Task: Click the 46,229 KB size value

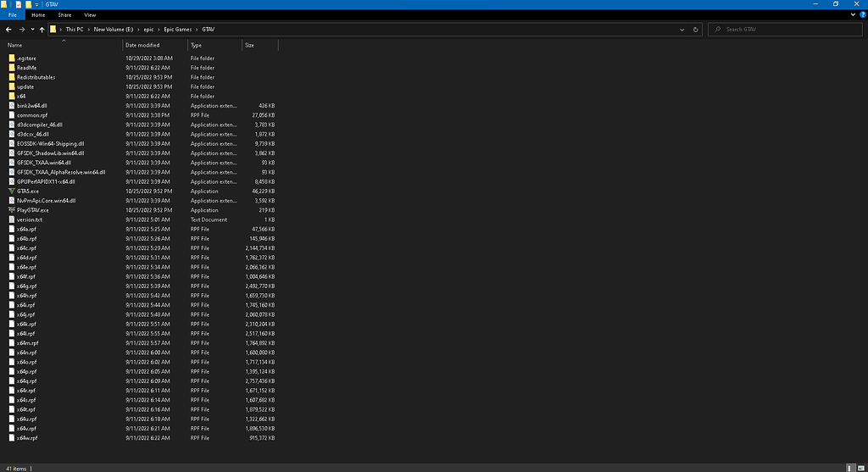Action: point(264,191)
